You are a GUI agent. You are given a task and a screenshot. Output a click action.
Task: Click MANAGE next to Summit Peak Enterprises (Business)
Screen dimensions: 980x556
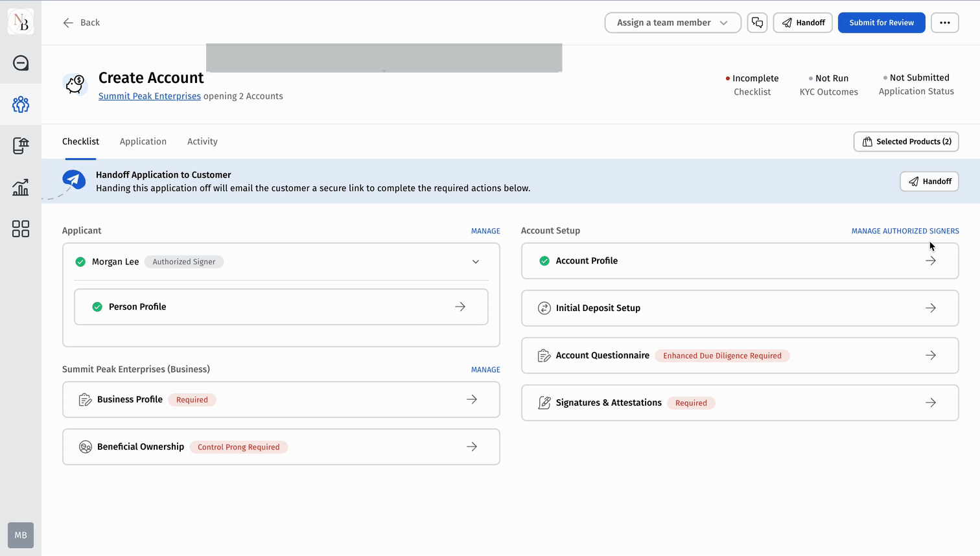pyautogui.click(x=485, y=370)
